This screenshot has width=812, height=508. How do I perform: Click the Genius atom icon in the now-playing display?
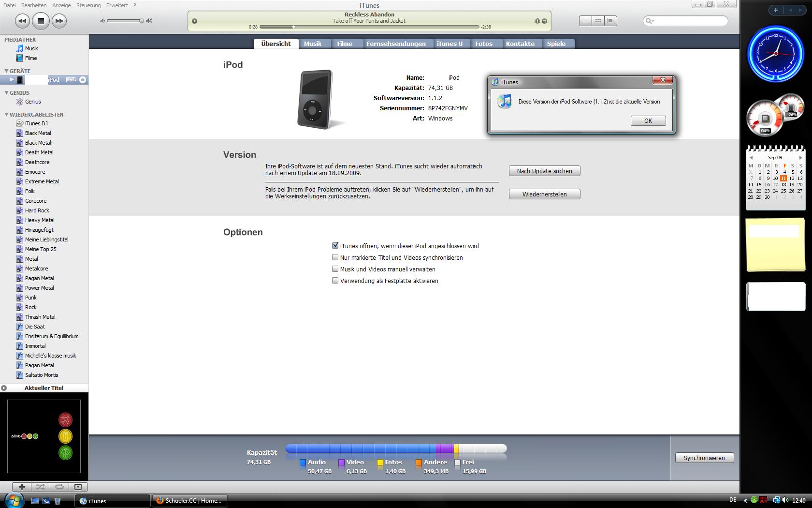click(537, 21)
